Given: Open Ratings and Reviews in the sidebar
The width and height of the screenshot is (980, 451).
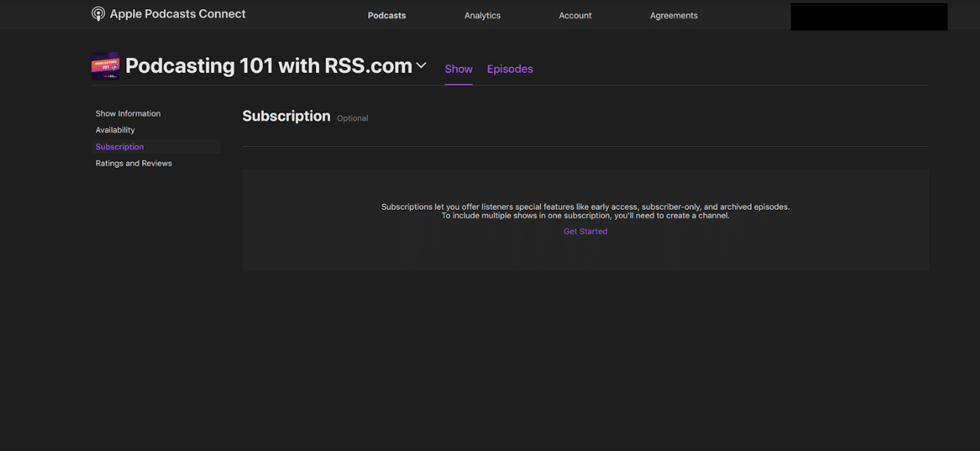Looking at the screenshot, I should [x=133, y=164].
